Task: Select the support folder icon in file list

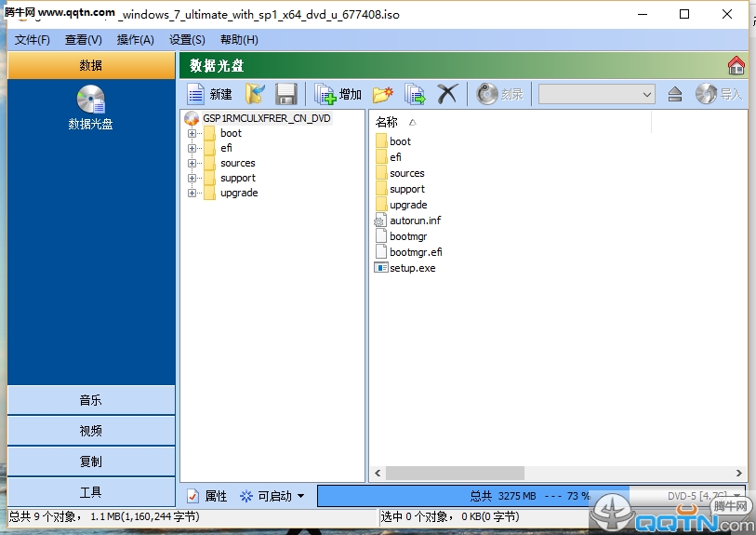Action: click(381, 189)
